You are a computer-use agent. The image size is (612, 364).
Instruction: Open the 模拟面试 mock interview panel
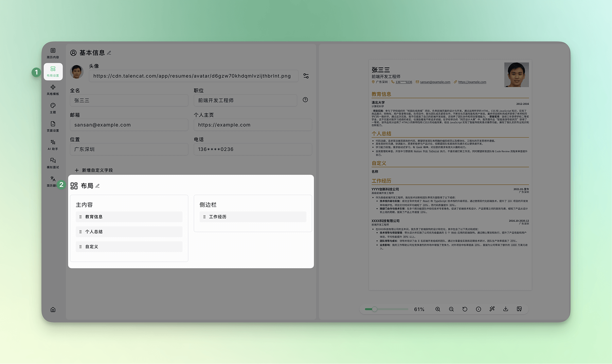(x=53, y=163)
